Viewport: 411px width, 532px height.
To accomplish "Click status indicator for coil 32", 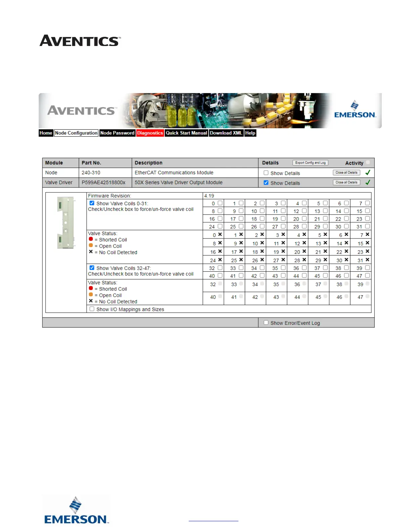I will [x=220, y=284].
